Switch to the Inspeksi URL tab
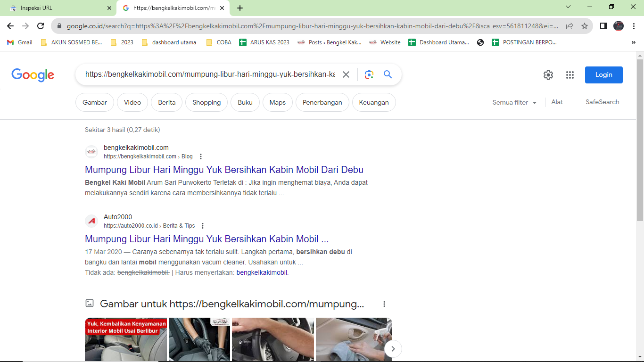This screenshot has height=362, width=644. [59, 8]
